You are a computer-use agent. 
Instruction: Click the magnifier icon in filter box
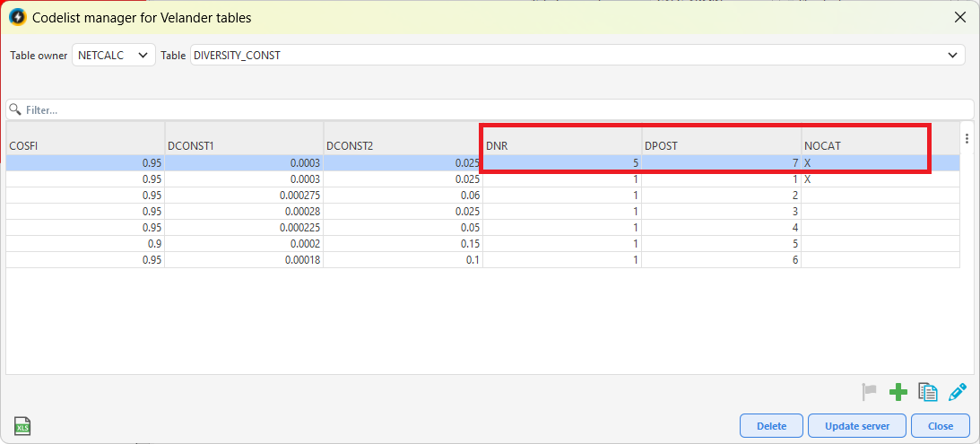[x=15, y=109]
